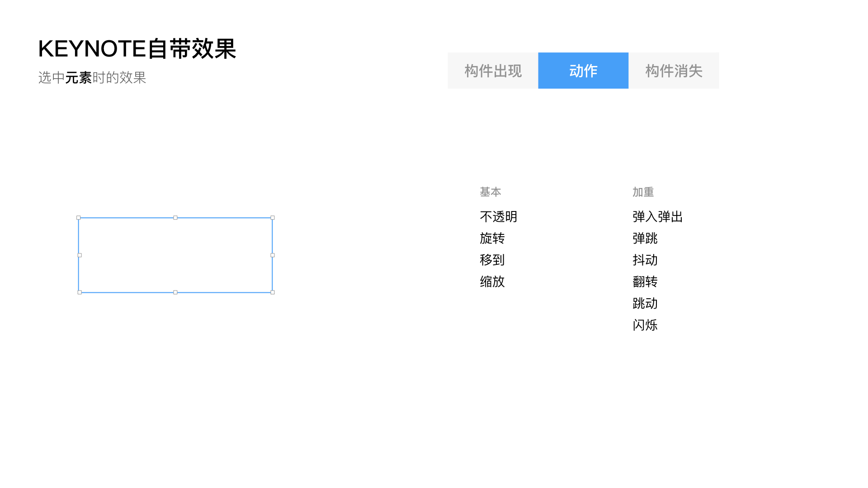The image size is (868, 488).
Task: Open the 构件消失 tab
Action: tap(674, 70)
